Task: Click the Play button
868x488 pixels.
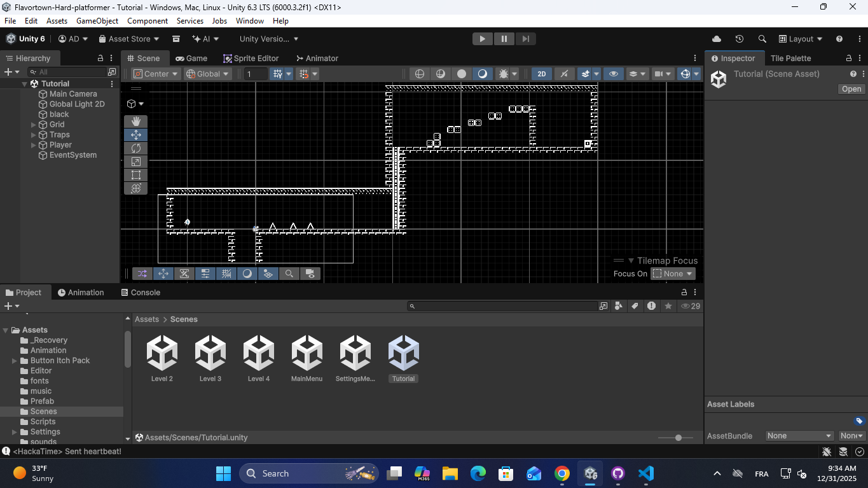Action: (x=482, y=39)
